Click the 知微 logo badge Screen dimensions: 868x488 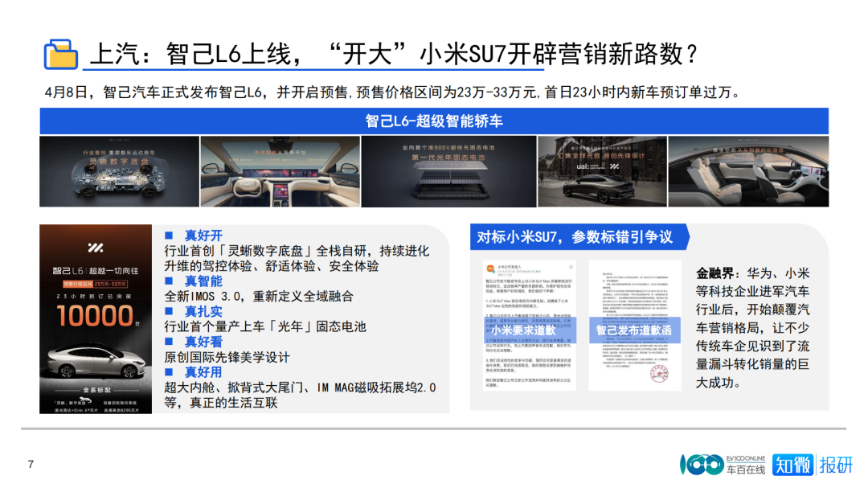pos(792,465)
